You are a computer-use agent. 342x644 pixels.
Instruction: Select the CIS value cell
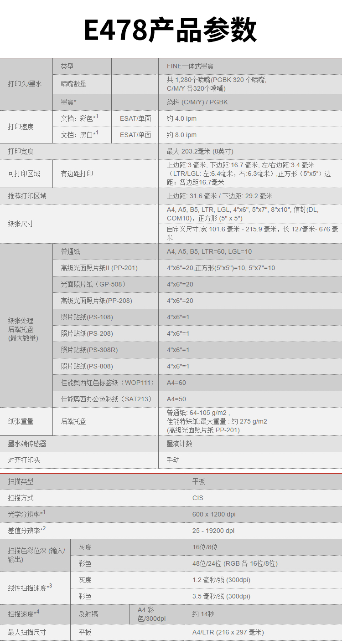coord(263,498)
